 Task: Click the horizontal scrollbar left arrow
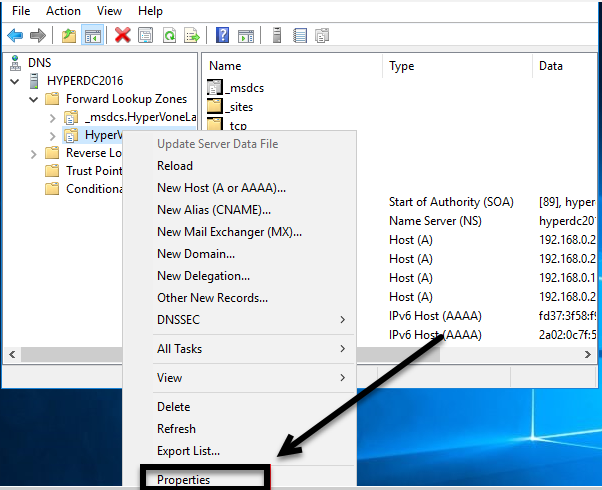12,354
